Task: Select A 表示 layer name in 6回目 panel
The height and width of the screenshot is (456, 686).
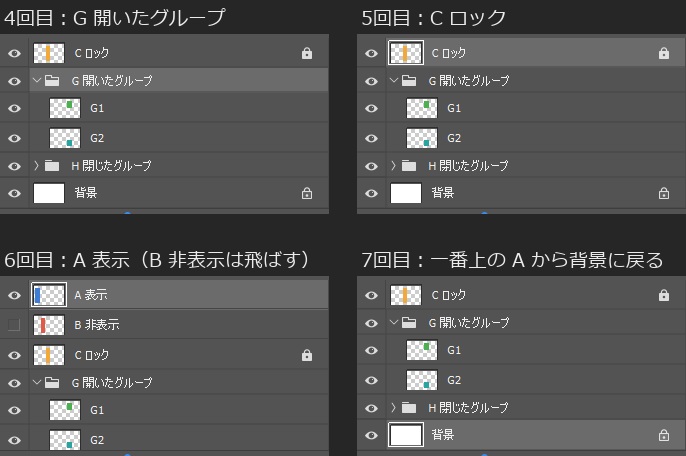Action: coord(91,295)
